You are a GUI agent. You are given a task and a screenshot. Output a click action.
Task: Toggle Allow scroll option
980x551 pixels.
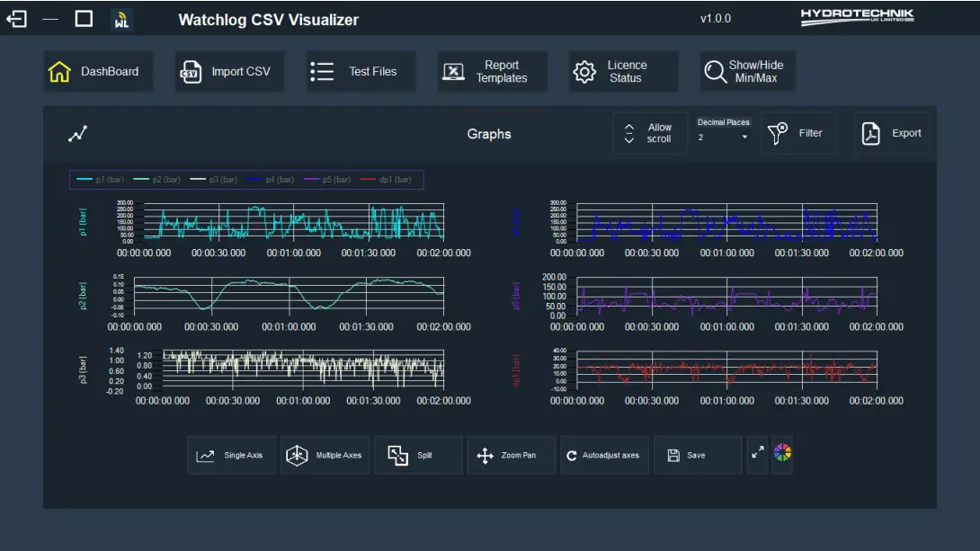[650, 132]
